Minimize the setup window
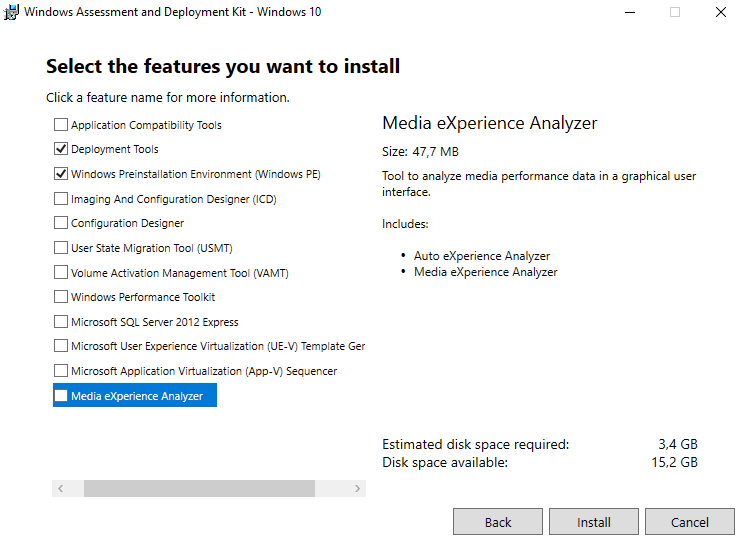 [629, 12]
